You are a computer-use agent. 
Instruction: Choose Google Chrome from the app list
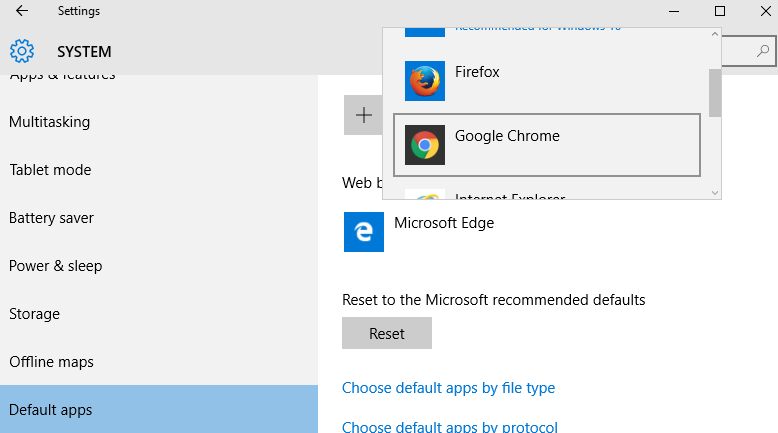click(547, 145)
